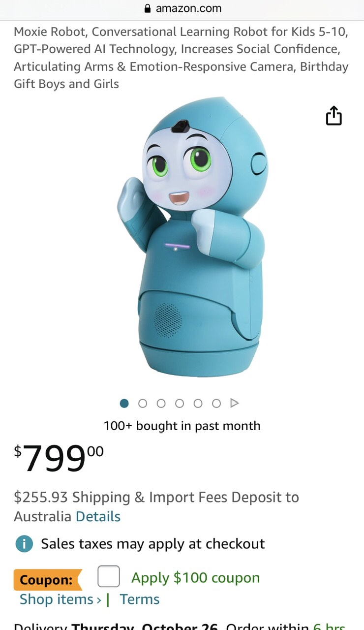Tap the Moxie Robot product image
Screen dimensions: 364x630
pyautogui.click(x=193, y=237)
